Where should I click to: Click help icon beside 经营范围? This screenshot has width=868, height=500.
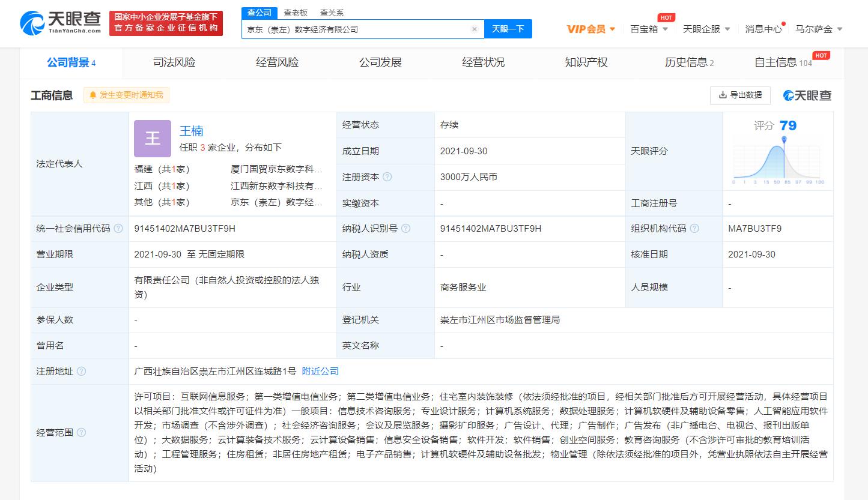(82, 433)
